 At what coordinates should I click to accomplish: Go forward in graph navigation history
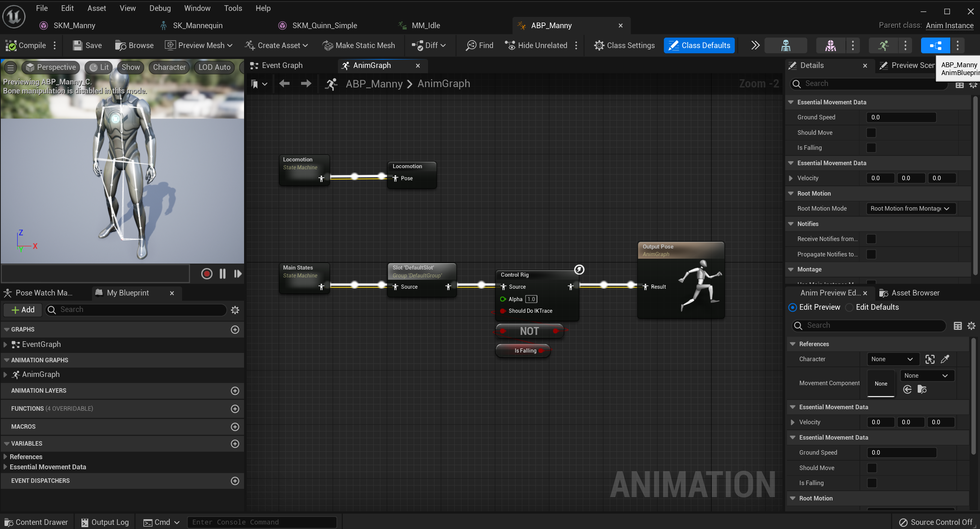point(306,84)
